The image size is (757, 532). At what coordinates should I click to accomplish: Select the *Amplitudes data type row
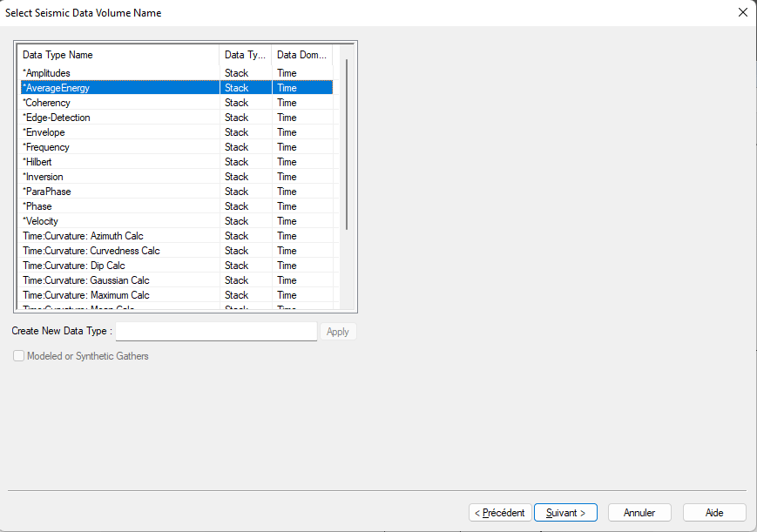coord(47,73)
